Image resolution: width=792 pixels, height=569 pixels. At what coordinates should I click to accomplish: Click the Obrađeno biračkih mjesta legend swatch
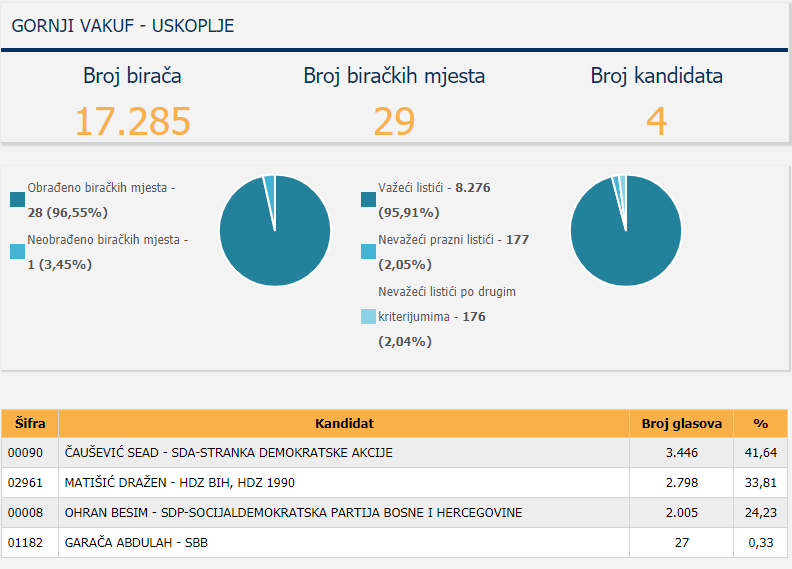click(17, 199)
